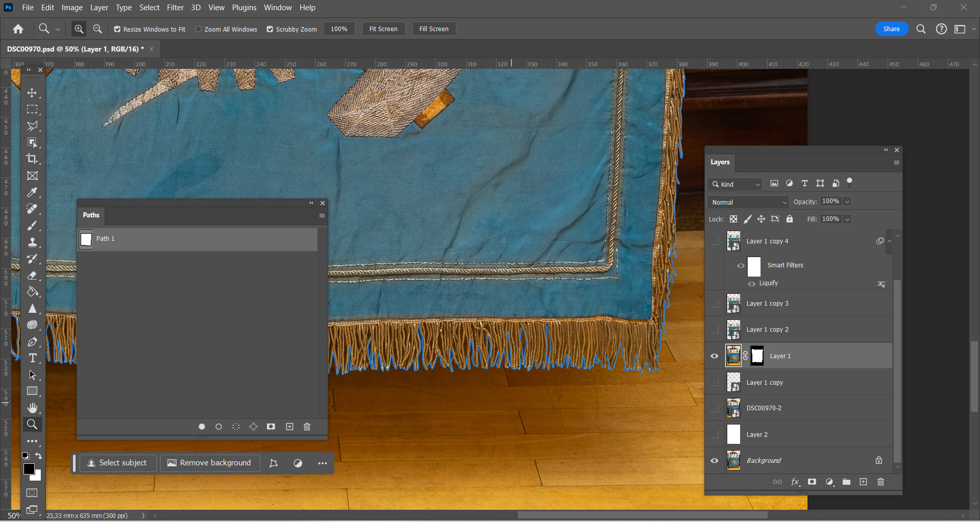This screenshot has height=522, width=980.
Task: Enable Zoom All Windows checkbox
Action: [199, 29]
